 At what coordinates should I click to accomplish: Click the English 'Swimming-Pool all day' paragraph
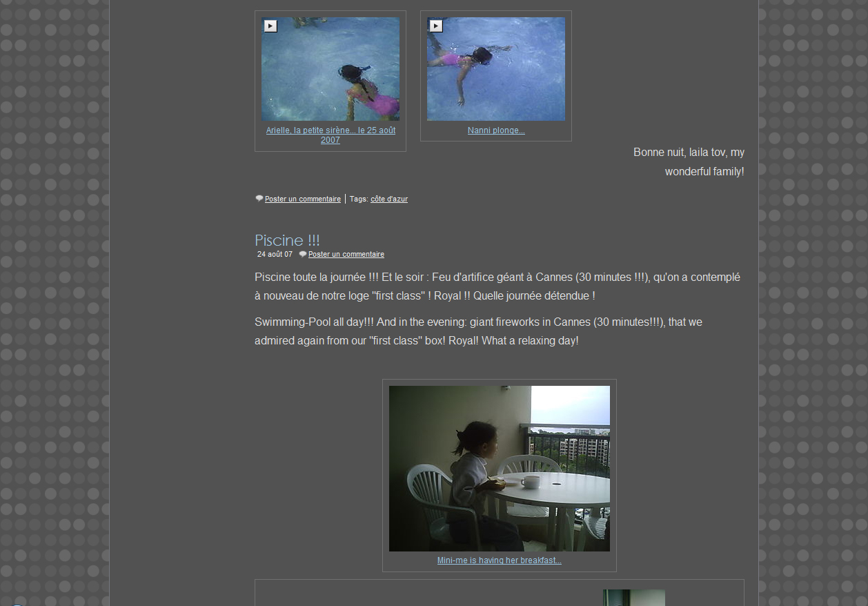point(478,331)
